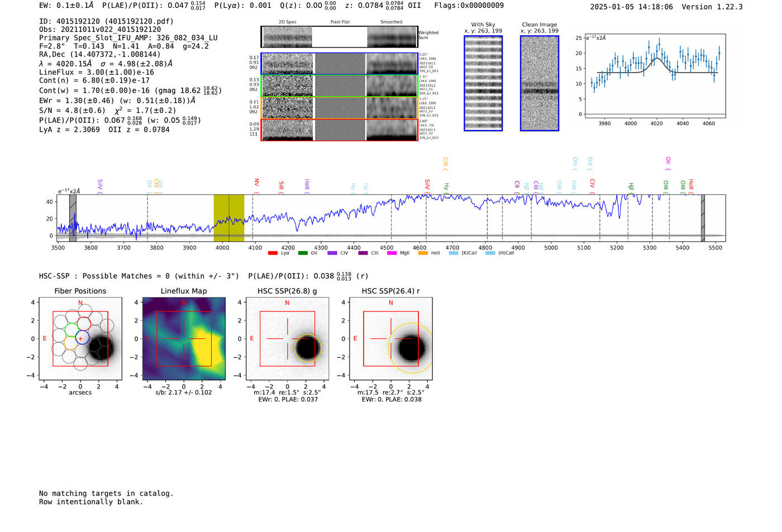Click the P(Lyα): 0.001 header value
Screen dimensions: 782x532
tap(243, 6)
